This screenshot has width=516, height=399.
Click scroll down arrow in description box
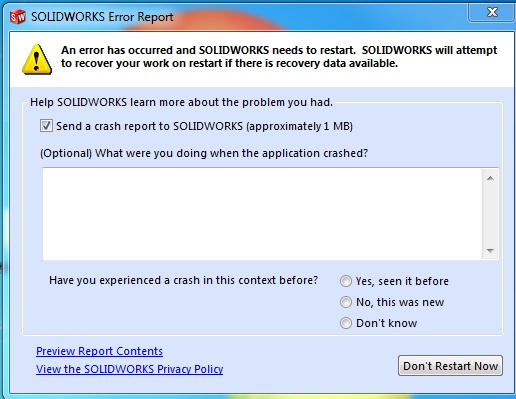click(x=490, y=251)
